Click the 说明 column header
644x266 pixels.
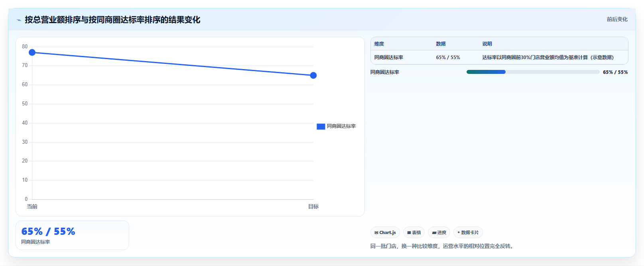[x=487, y=44]
